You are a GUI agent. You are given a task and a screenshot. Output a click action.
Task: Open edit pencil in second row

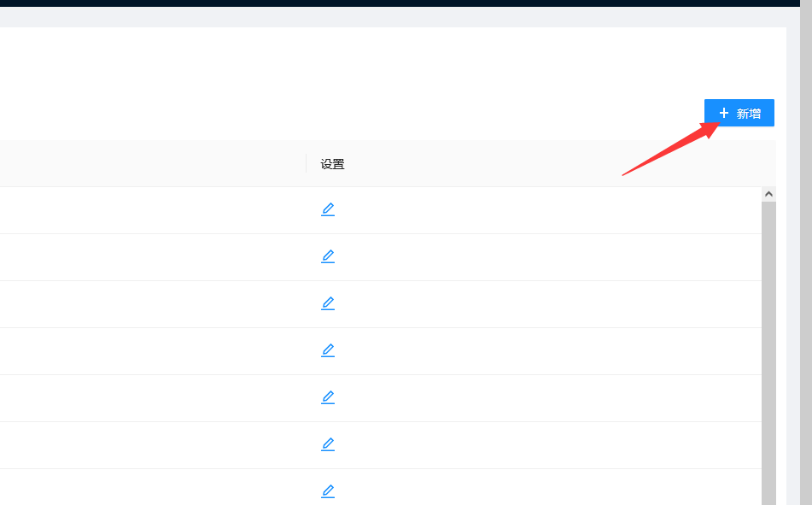pos(328,256)
